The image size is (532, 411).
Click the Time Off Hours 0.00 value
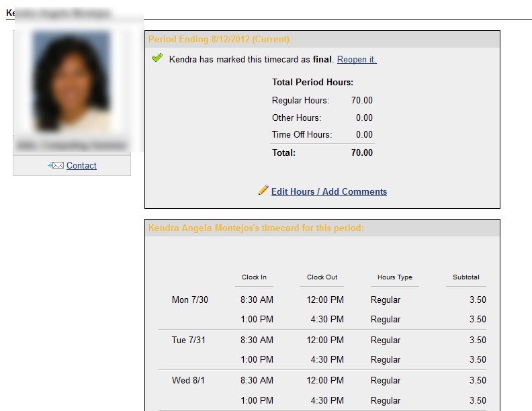[364, 134]
